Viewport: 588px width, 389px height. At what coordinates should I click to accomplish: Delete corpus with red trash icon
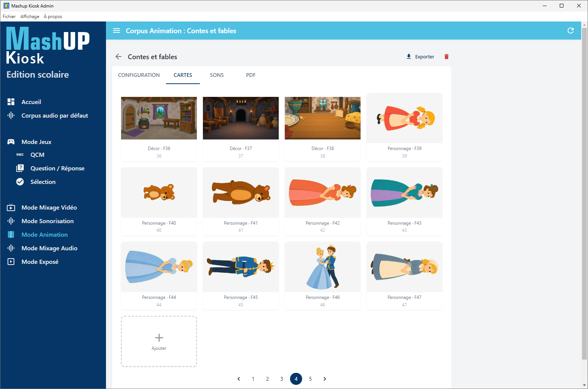click(447, 57)
